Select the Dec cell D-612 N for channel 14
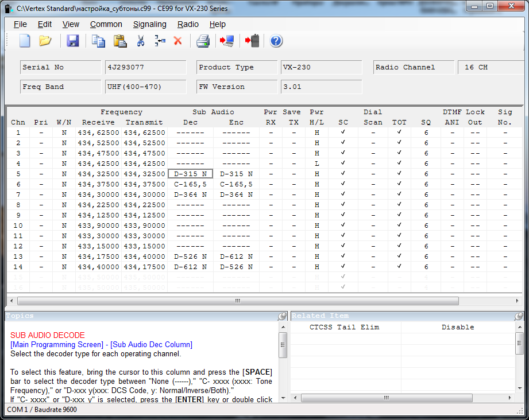The height and width of the screenshot is (420, 529). pos(190,267)
